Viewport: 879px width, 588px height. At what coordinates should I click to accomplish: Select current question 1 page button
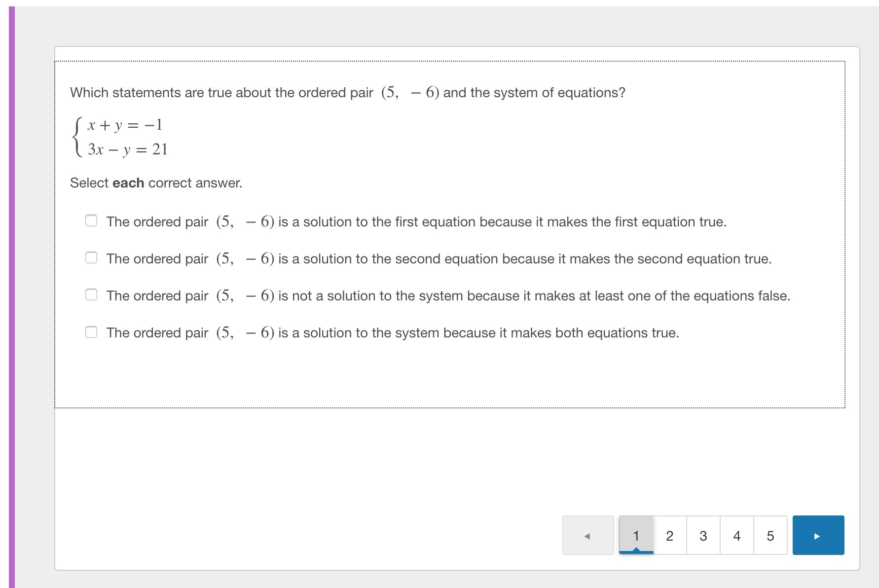636,535
